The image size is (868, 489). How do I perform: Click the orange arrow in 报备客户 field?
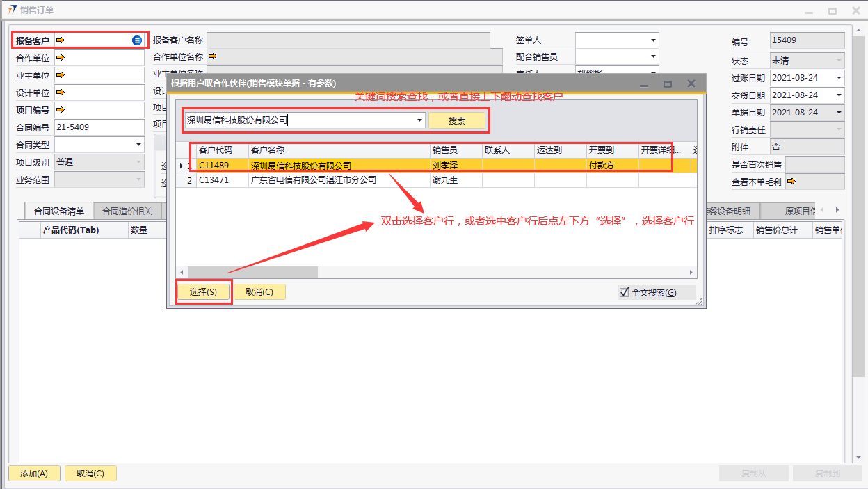(x=61, y=40)
